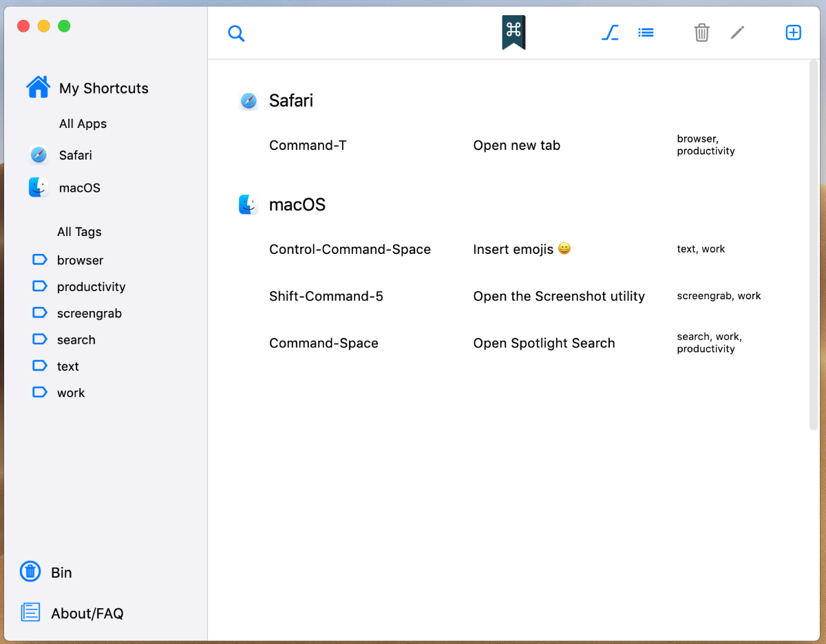The height and width of the screenshot is (644, 826).
Task: Add a new shortcut with plus icon
Action: (793, 32)
